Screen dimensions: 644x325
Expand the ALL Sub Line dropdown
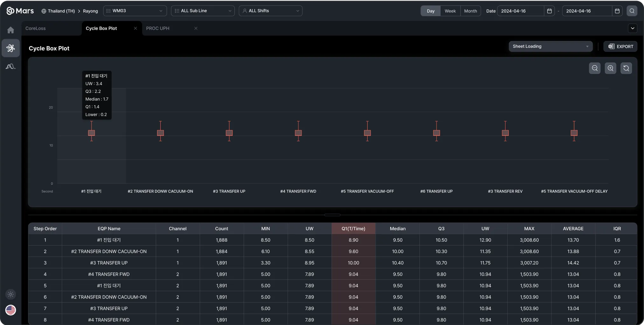coord(203,11)
